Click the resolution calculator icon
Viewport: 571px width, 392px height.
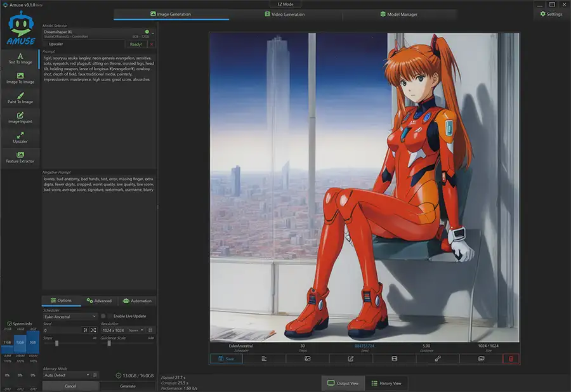pyautogui.click(x=150, y=330)
